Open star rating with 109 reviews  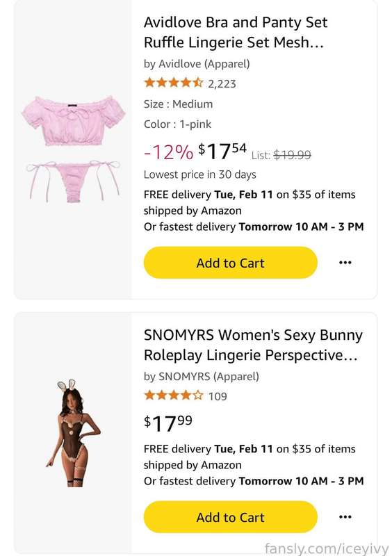click(x=174, y=395)
